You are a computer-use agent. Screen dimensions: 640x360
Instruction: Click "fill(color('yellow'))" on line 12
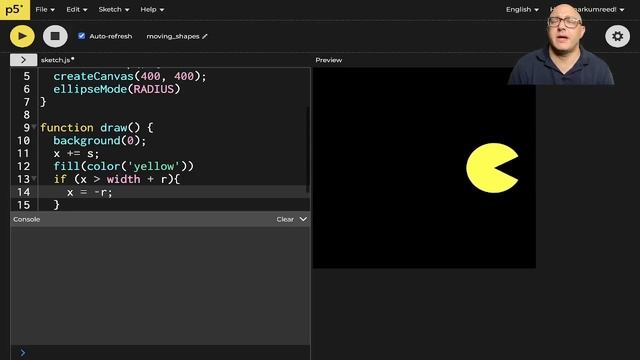(123, 166)
